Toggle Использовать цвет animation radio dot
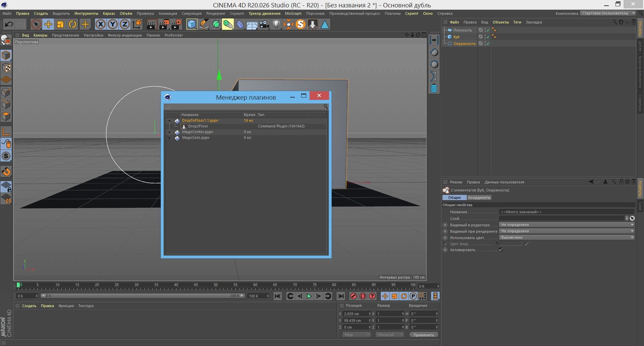 445,238
